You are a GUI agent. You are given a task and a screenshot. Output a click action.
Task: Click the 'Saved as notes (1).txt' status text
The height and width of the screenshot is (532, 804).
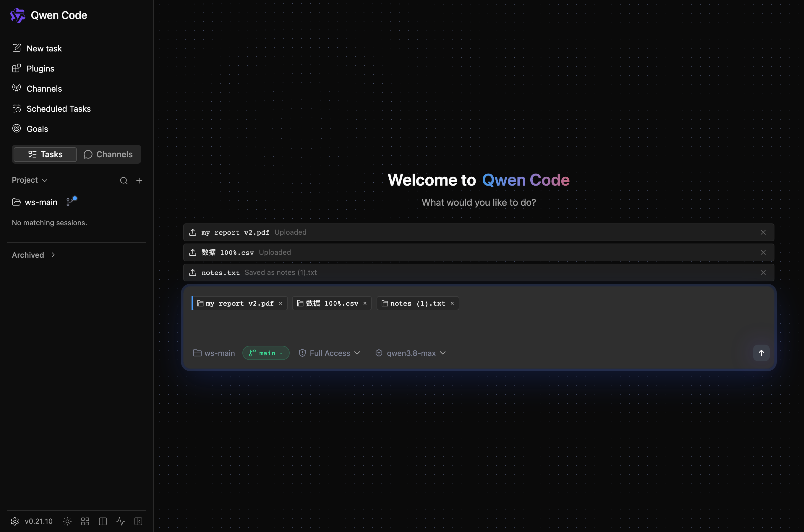[x=281, y=273]
